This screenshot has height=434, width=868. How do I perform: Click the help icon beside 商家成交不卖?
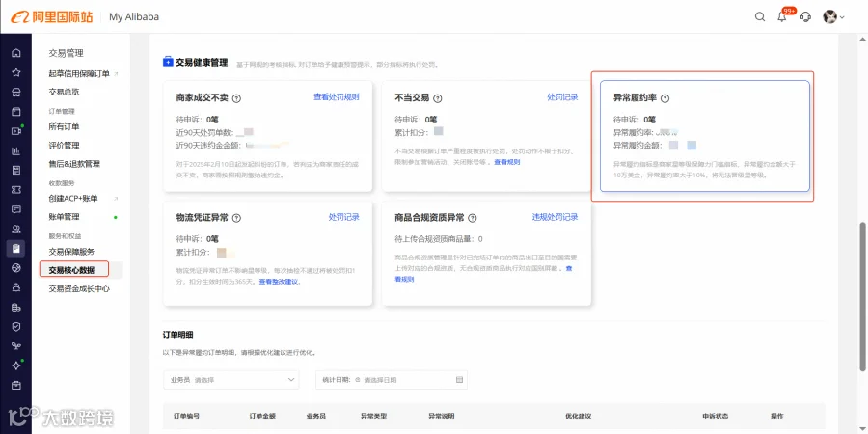(x=236, y=98)
